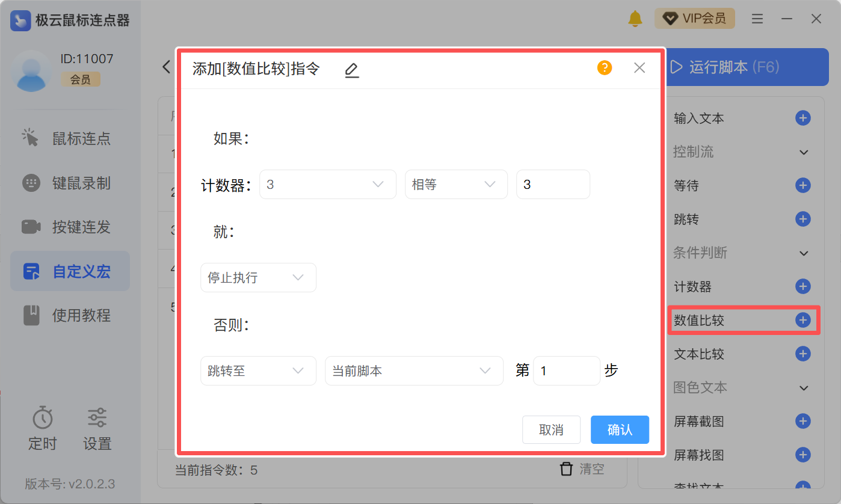Click plus icon next to 屏幕截图
The width and height of the screenshot is (841, 504).
[802, 421]
